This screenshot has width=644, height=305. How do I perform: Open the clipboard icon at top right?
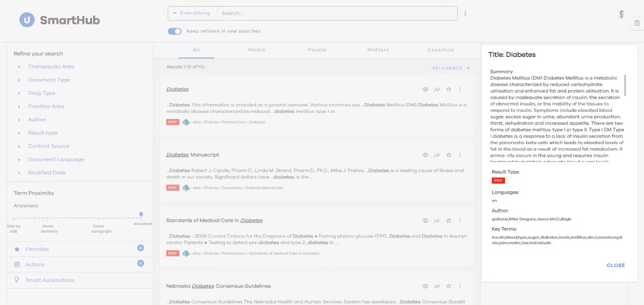(x=637, y=23)
